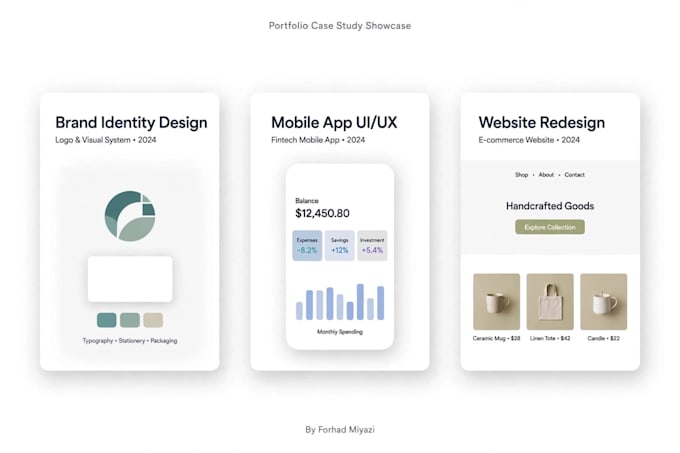
Task: Select the dark teal color swatch
Action: point(107,320)
